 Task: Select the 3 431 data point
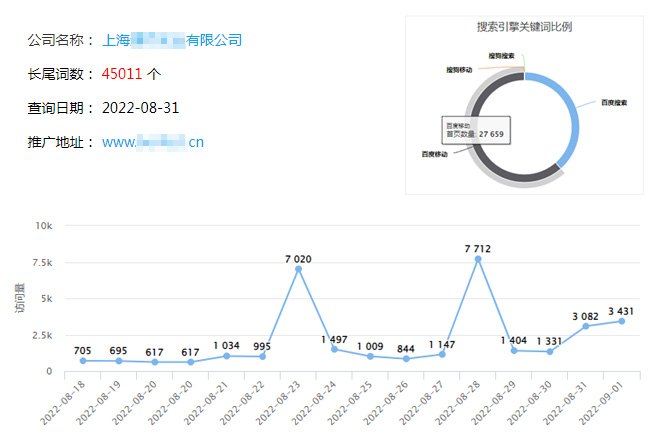(622, 321)
